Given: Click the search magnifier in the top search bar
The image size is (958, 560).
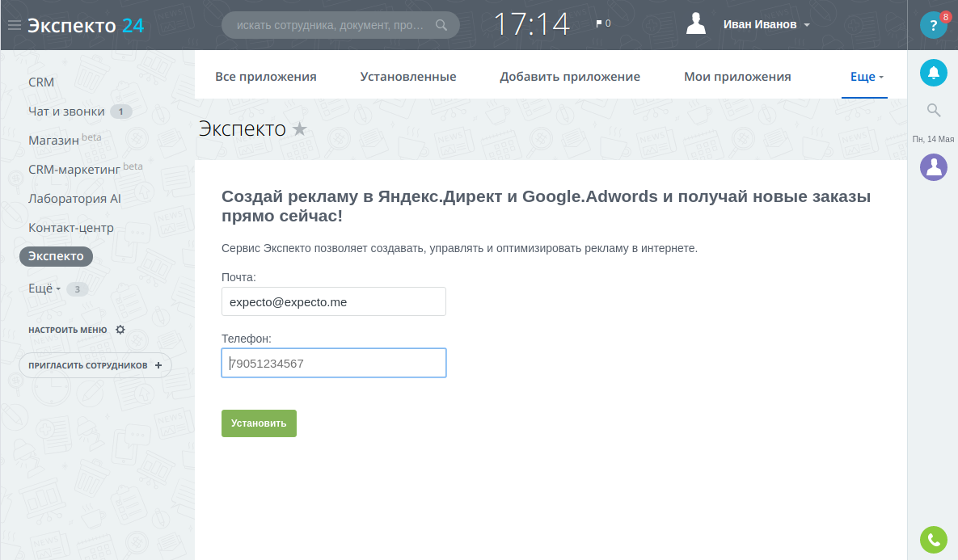Looking at the screenshot, I should click(441, 25).
